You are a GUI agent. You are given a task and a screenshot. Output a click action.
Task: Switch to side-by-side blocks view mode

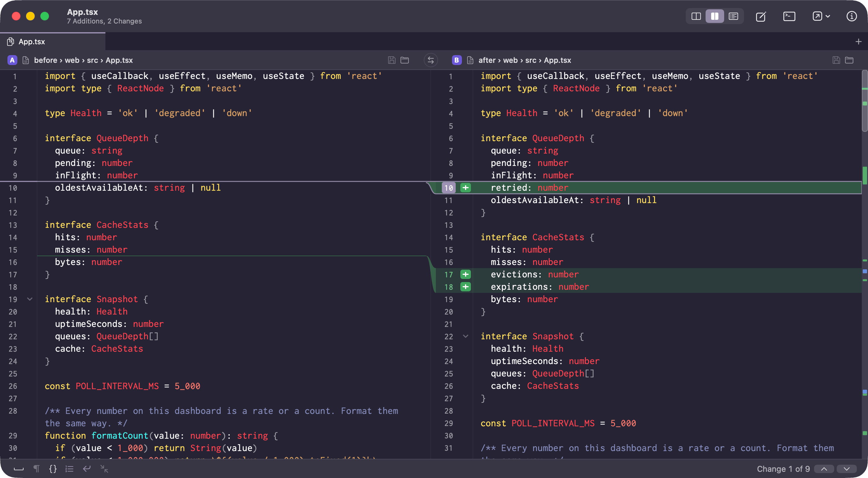pos(714,16)
